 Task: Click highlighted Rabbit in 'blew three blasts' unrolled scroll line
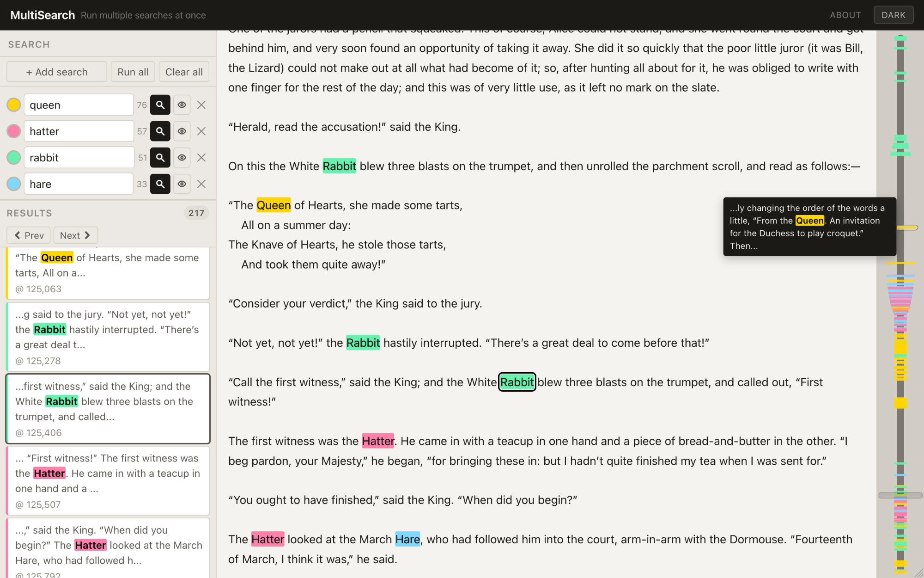339,166
